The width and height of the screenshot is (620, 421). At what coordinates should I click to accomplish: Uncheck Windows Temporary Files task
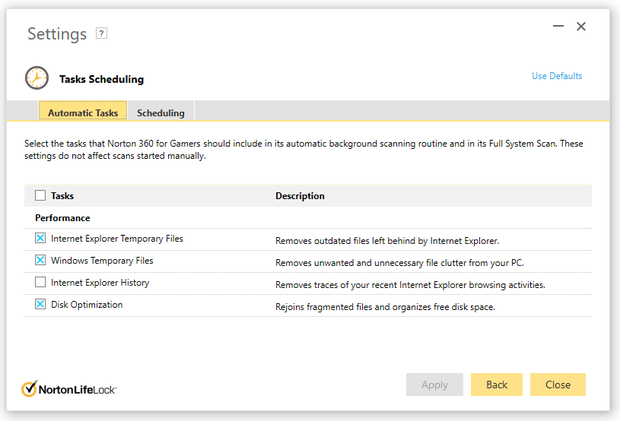tap(40, 260)
